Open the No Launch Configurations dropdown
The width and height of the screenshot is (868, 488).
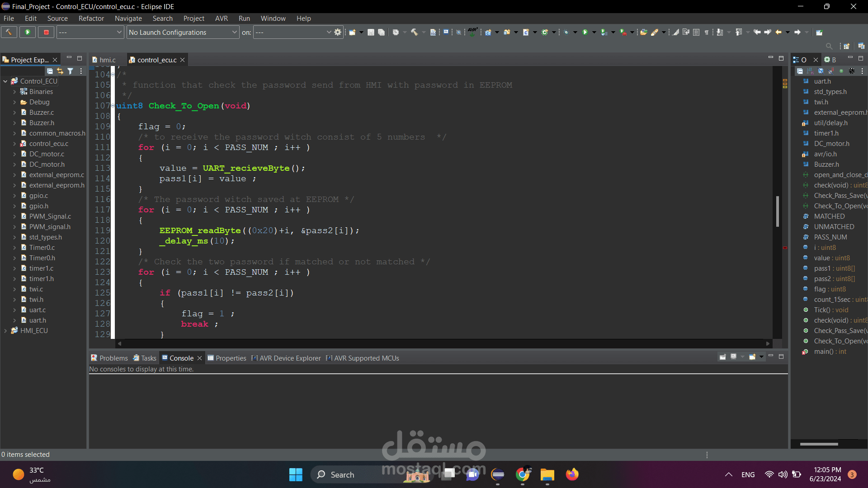coord(183,32)
